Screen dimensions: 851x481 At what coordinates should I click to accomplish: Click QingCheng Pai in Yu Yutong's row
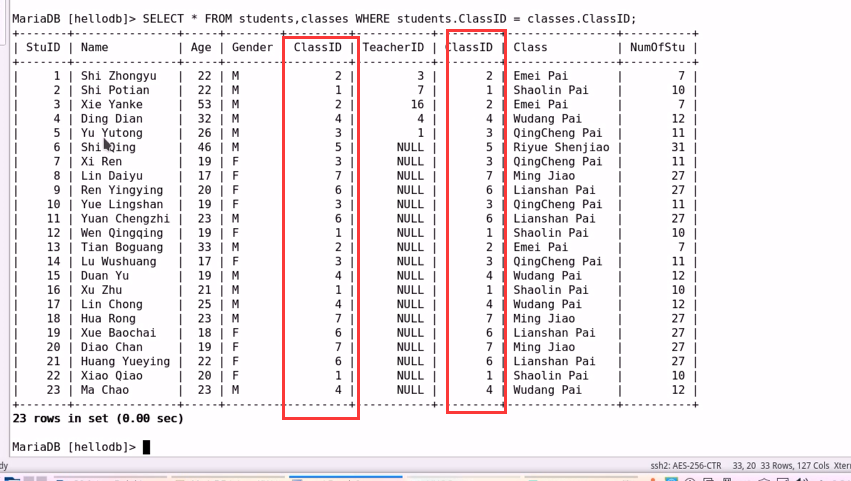[x=558, y=133]
